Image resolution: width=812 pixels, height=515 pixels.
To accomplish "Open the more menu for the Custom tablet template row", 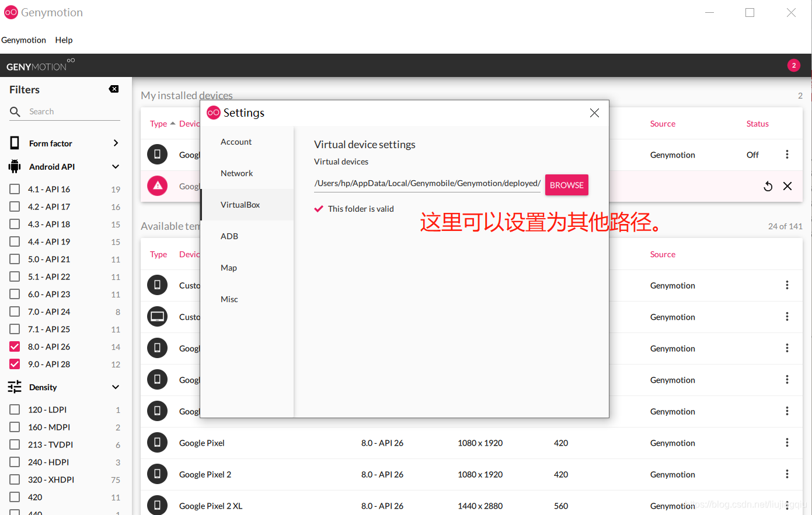I will coord(787,317).
